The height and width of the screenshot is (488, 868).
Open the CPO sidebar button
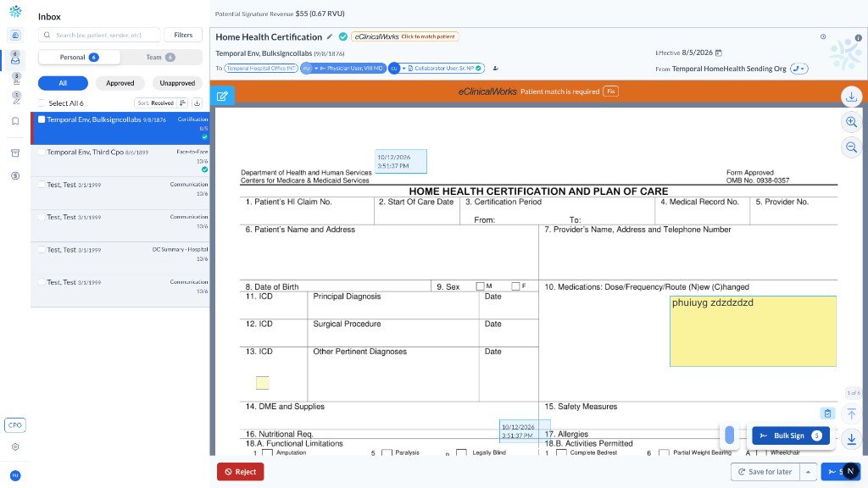(x=15, y=425)
